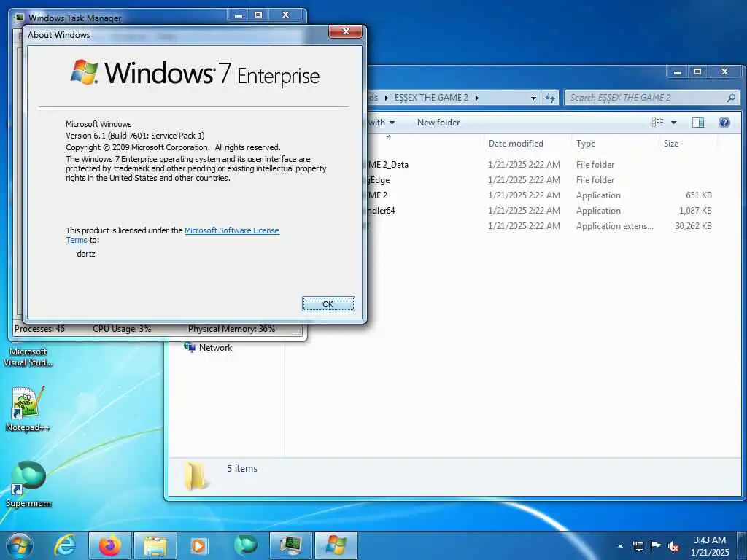Open Explorer help icon
Screen dimensions: 747x560
point(724,122)
